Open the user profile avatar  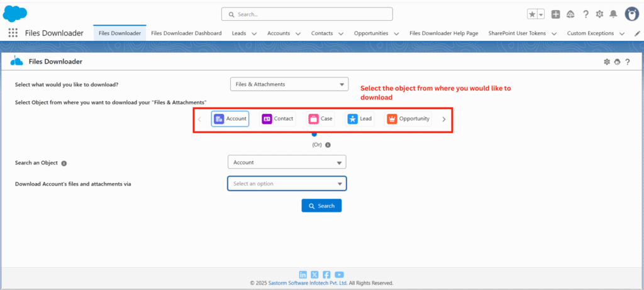tap(631, 14)
